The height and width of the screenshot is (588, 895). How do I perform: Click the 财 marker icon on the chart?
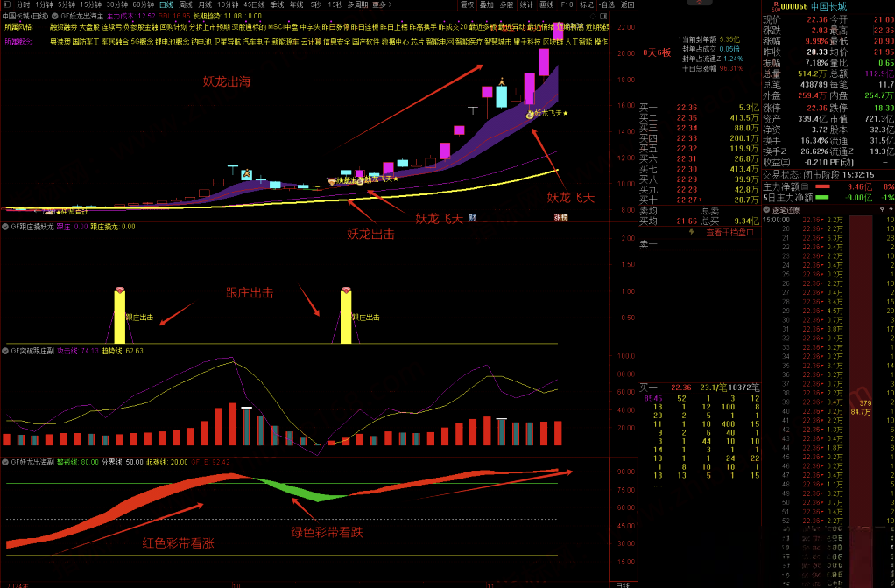(x=473, y=216)
